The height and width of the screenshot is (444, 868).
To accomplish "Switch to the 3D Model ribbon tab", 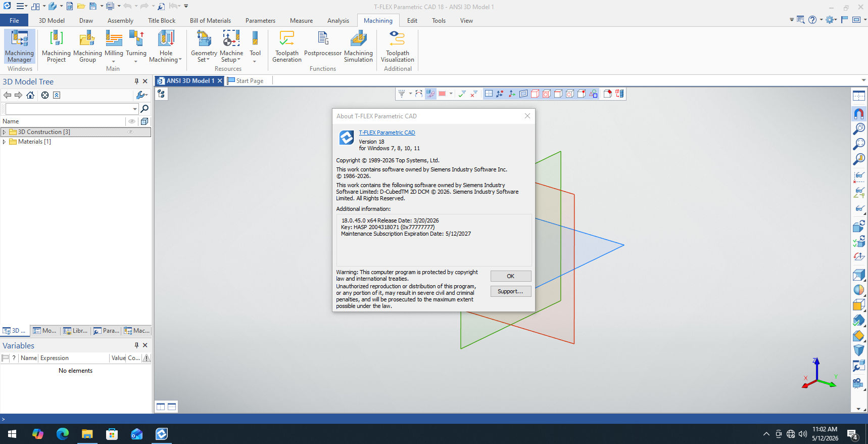I will (x=52, y=21).
